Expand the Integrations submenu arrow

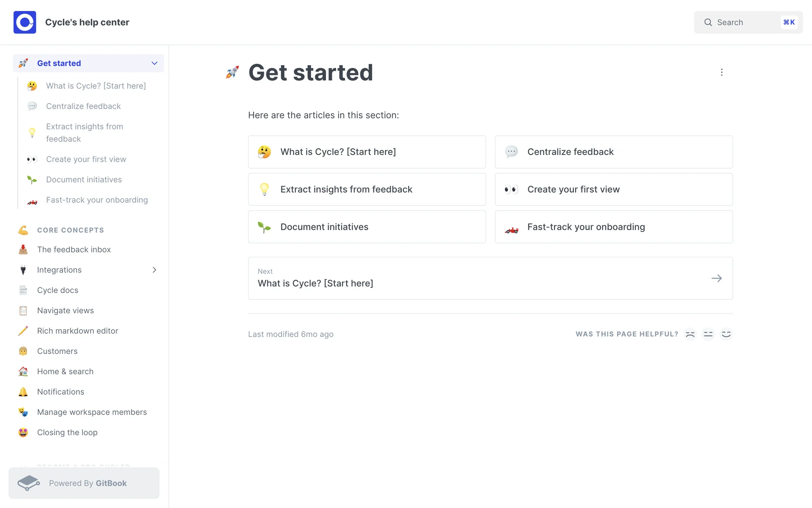click(x=154, y=270)
